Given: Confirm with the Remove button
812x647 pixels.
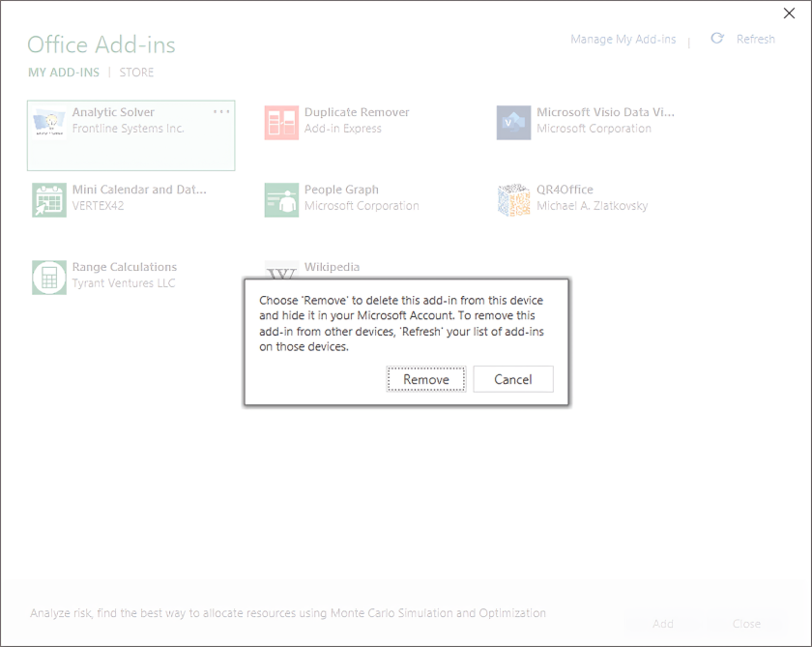Looking at the screenshot, I should coord(426,379).
